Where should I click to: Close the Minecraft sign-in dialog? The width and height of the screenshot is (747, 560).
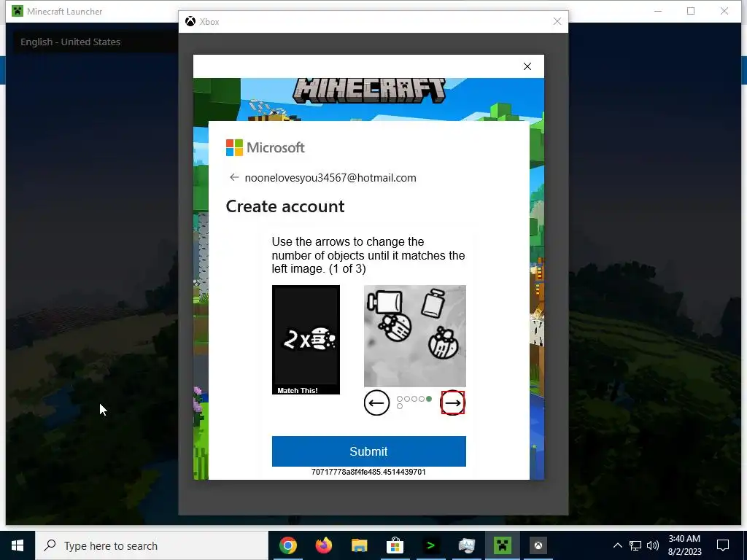tap(527, 66)
